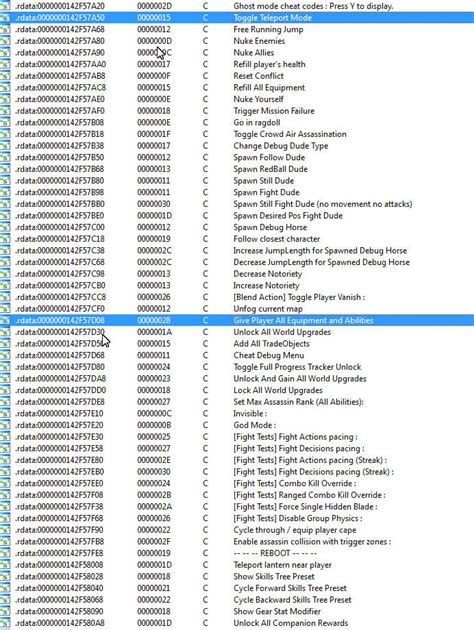Click string icon beside 'Lock All World Upgrades'

[5, 391]
